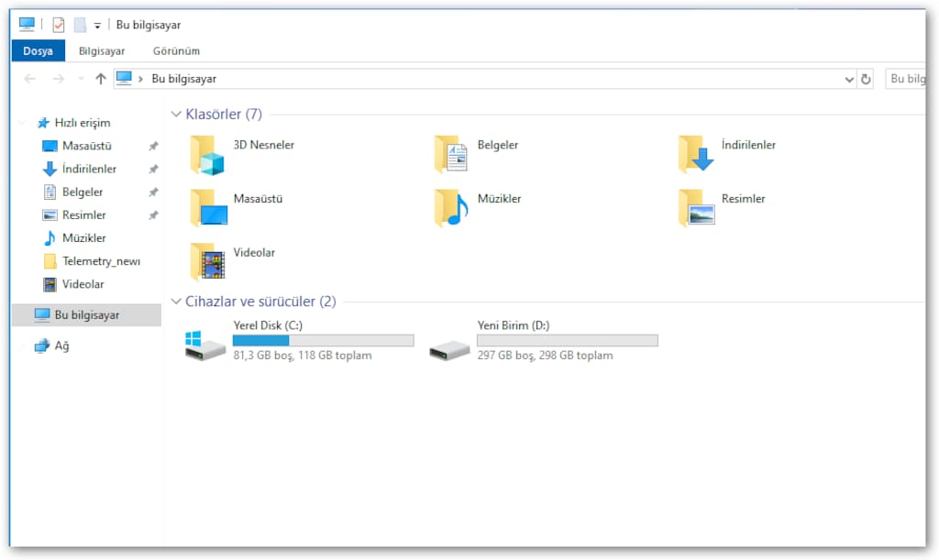Navigate up one level with Up arrow
Image resolution: width=939 pixels, height=560 pixels.
pyautogui.click(x=101, y=79)
